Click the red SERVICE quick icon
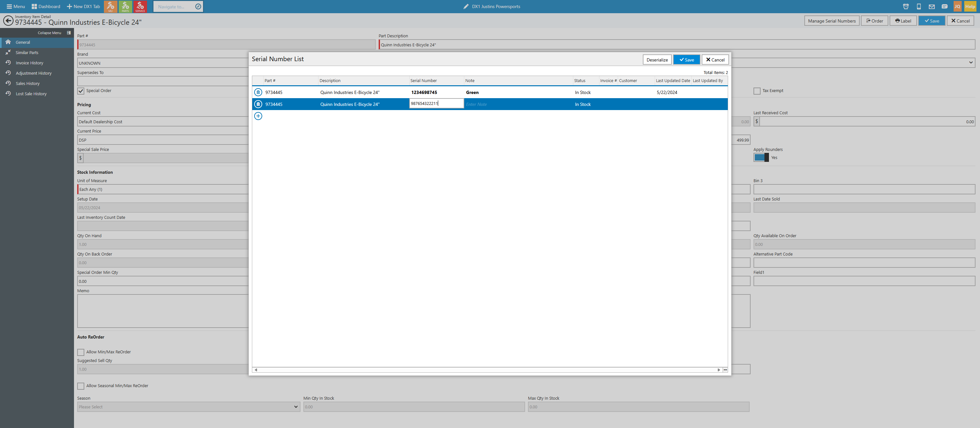The height and width of the screenshot is (428, 980). pyautogui.click(x=140, y=6)
